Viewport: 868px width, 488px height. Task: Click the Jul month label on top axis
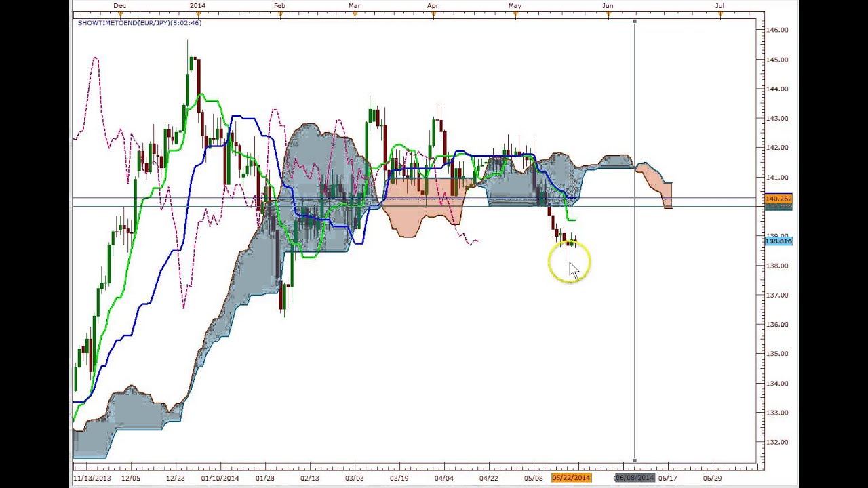[x=719, y=5]
